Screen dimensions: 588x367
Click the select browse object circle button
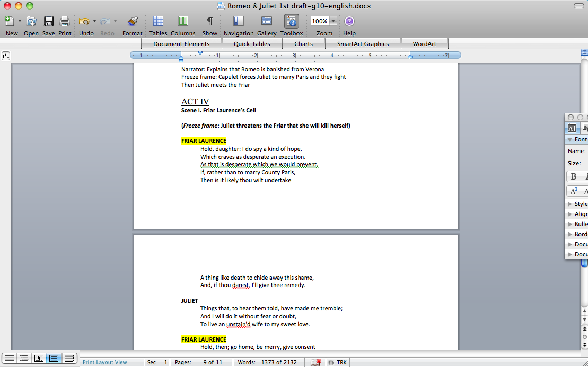(584, 337)
